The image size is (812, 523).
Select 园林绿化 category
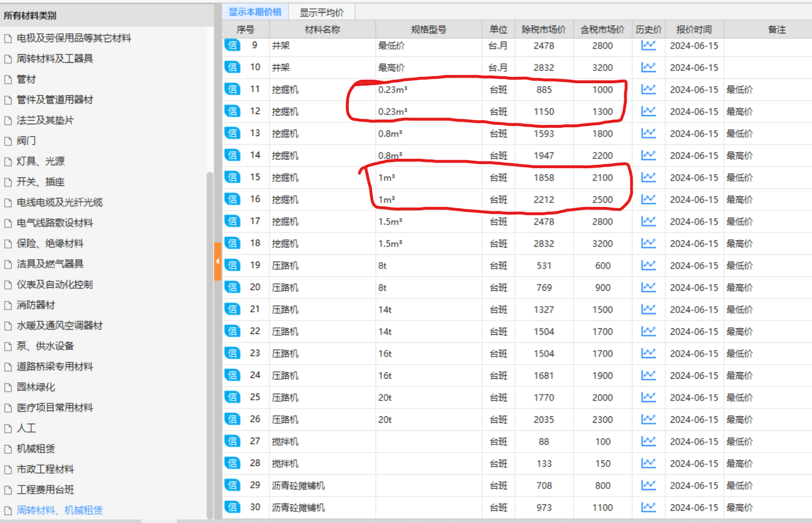coord(36,387)
